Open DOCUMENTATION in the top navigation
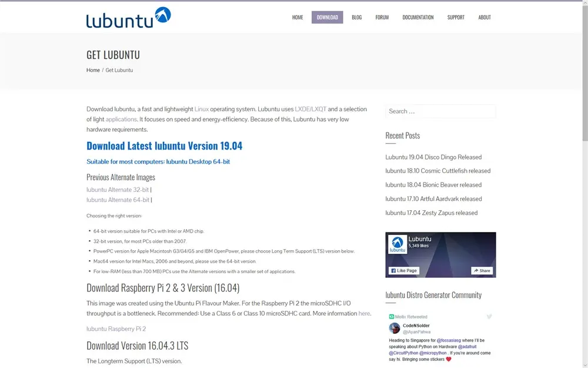588x368 pixels. coord(417,17)
